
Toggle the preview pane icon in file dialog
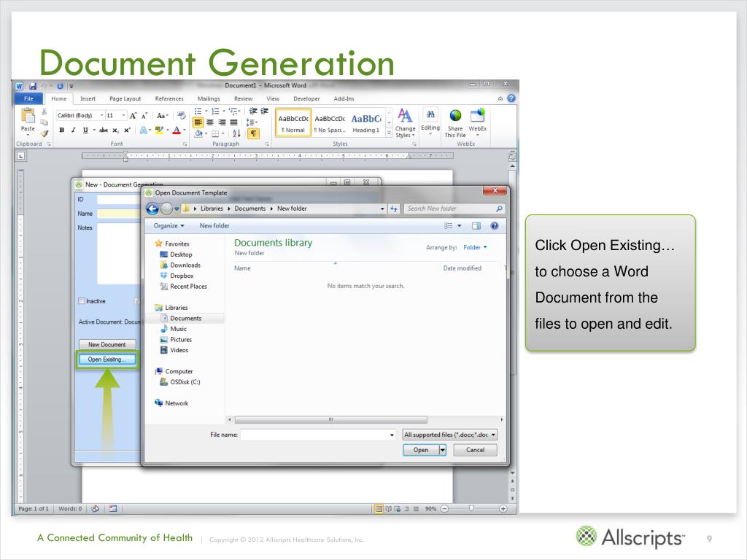pos(476,226)
